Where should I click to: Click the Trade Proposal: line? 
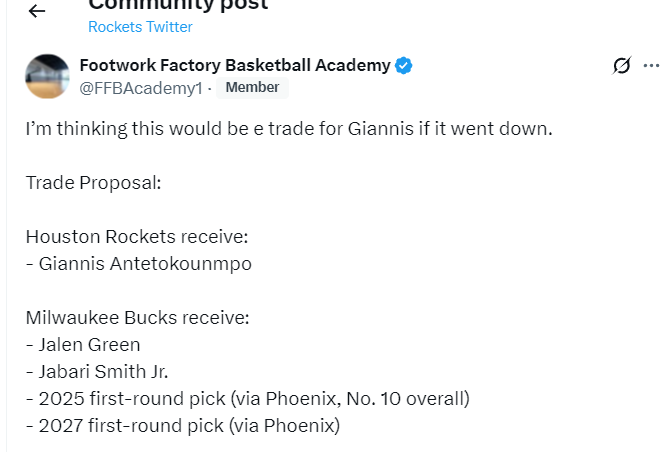tap(93, 183)
